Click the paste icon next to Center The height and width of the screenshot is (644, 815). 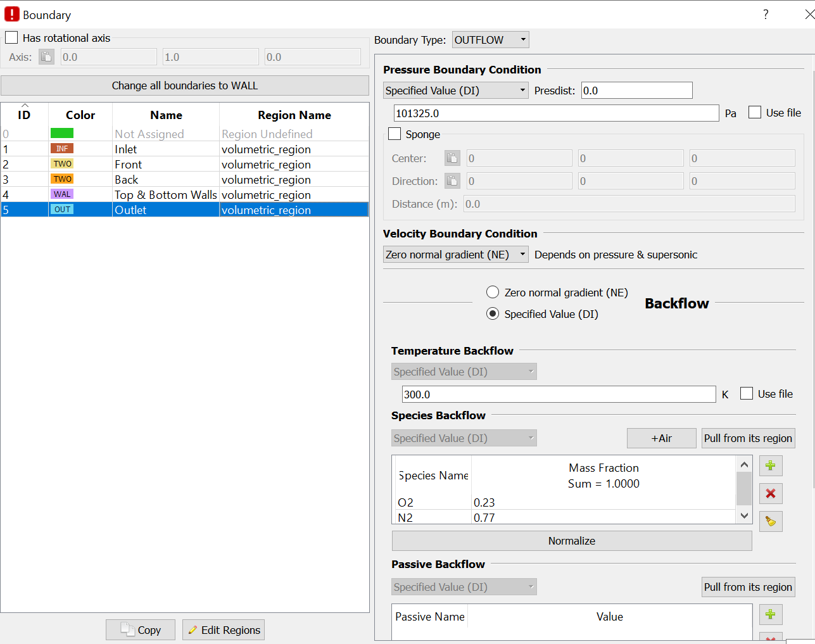(452, 158)
